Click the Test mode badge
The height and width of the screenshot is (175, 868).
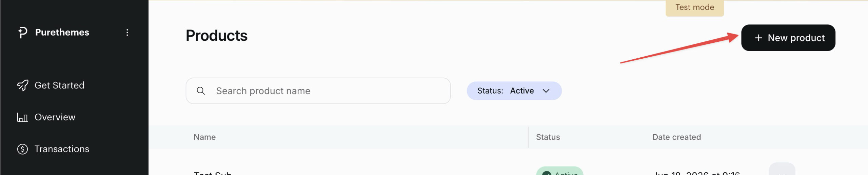(x=695, y=7)
